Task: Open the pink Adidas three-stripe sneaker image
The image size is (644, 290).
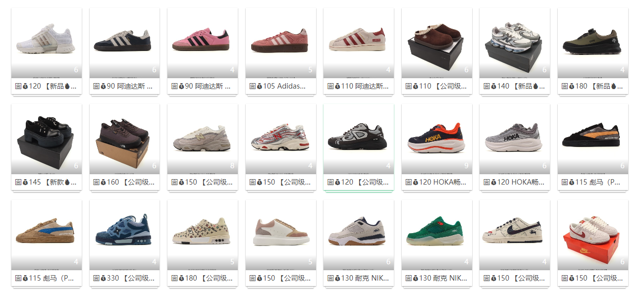Action: pyautogui.click(x=203, y=43)
